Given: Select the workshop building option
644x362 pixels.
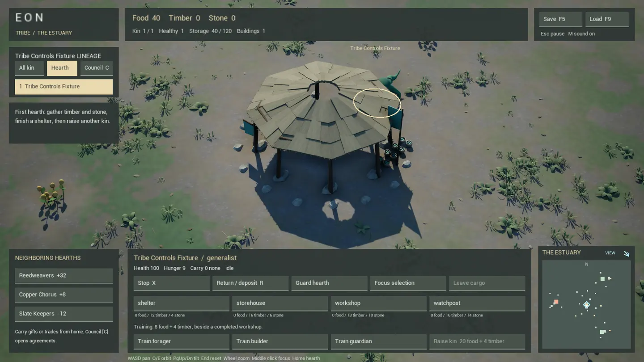Looking at the screenshot, I should coord(379,303).
